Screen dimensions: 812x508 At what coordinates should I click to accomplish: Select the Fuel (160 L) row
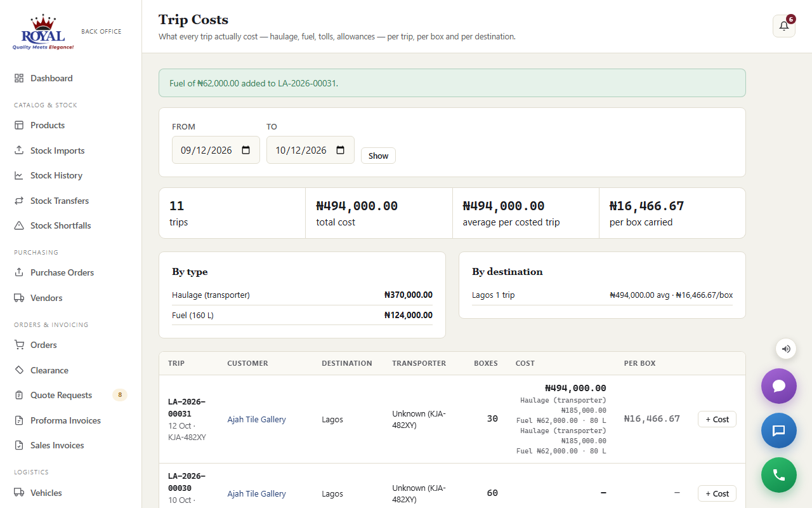[302, 315]
